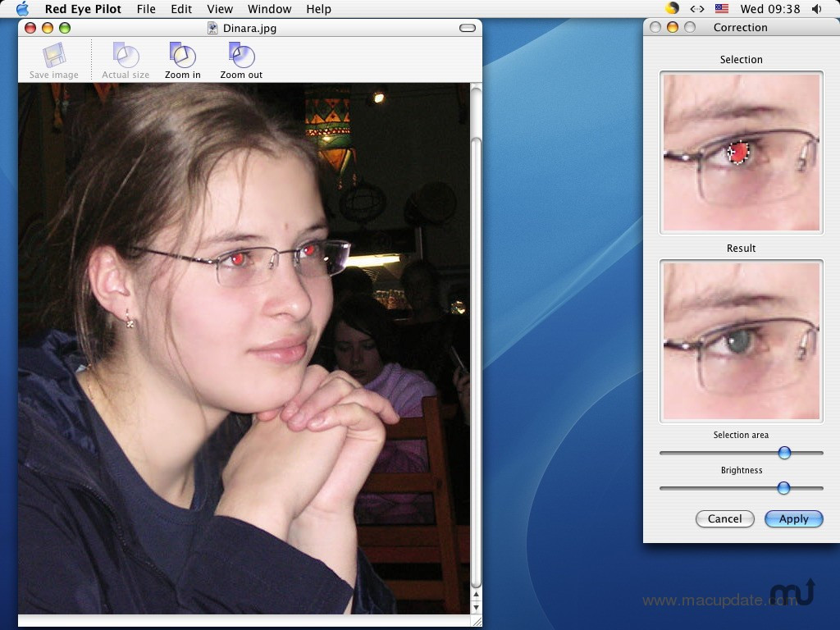This screenshot has width=840, height=630.
Task: Open the Window menu
Action: (269, 9)
